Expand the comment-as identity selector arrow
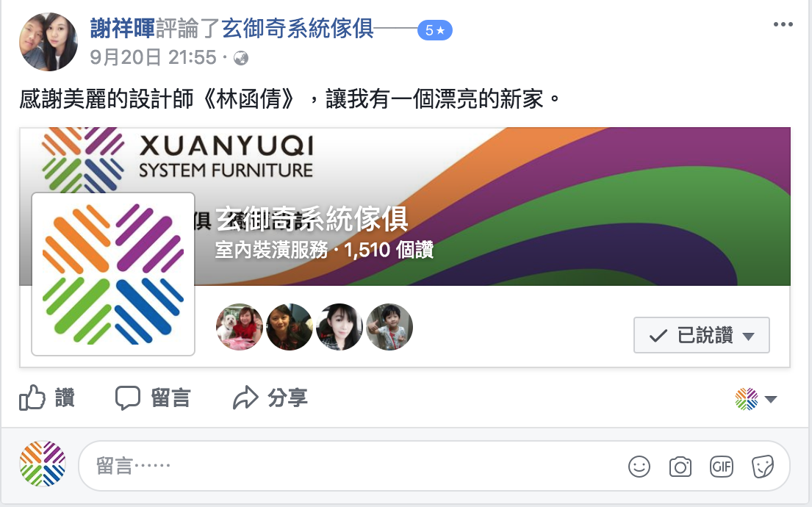Image resolution: width=812 pixels, height=507 pixels. (x=771, y=399)
